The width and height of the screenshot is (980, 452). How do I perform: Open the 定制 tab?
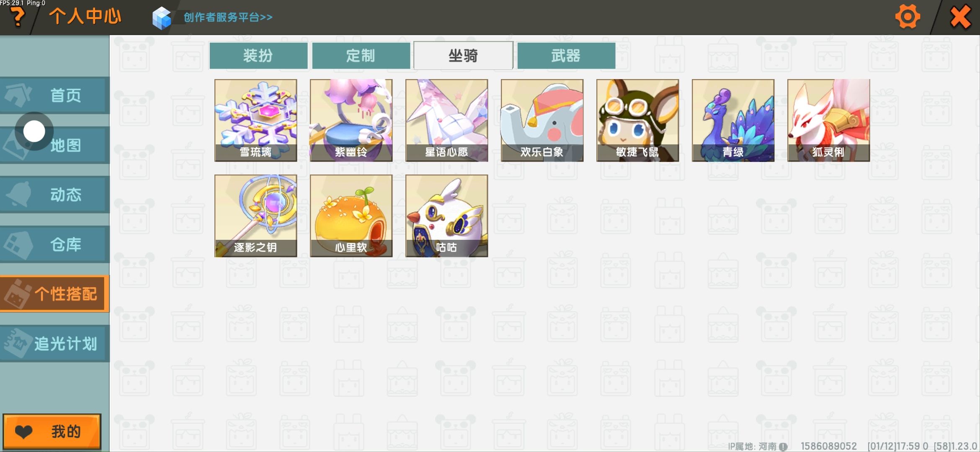[361, 55]
